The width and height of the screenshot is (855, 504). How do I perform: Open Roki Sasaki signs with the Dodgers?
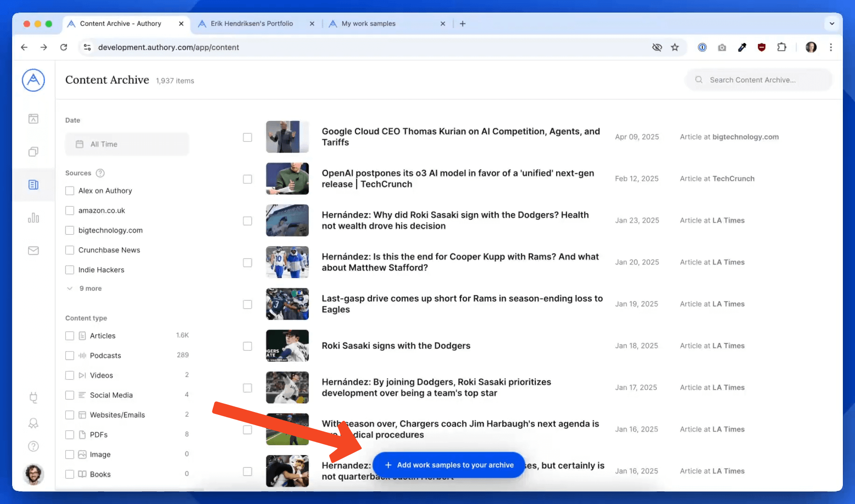pos(396,346)
